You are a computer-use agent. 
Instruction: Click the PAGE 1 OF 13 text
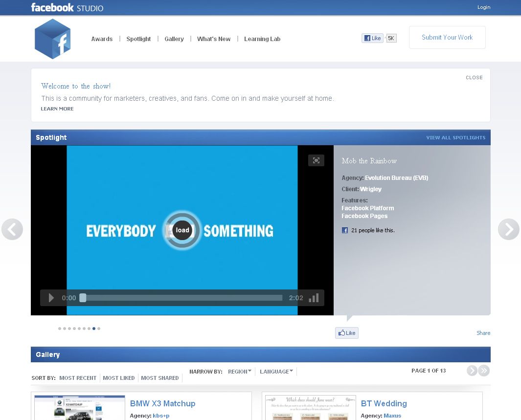click(x=429, y=371)
